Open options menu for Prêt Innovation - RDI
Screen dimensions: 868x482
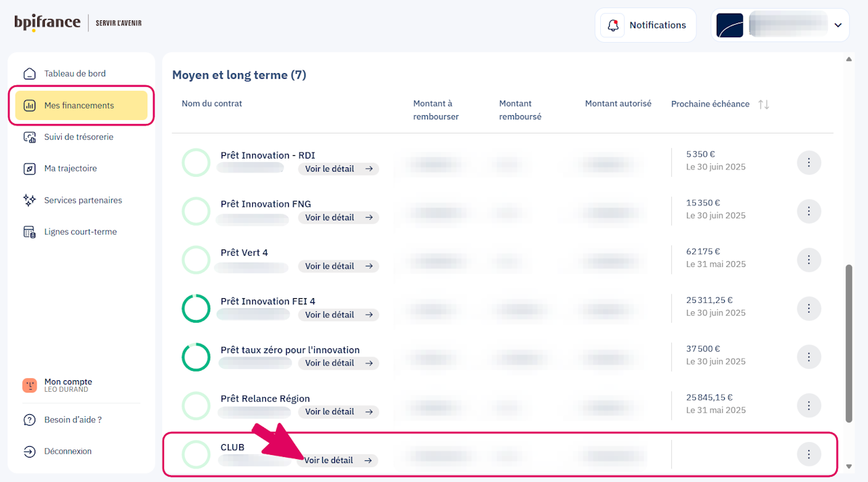coord(808,163)
